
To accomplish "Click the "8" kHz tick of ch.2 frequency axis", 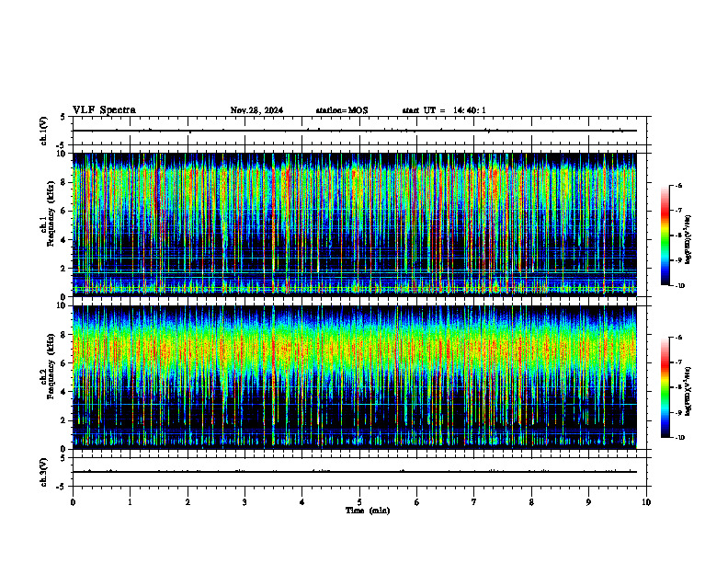I will pyautogui.click(x=64, y=335).
